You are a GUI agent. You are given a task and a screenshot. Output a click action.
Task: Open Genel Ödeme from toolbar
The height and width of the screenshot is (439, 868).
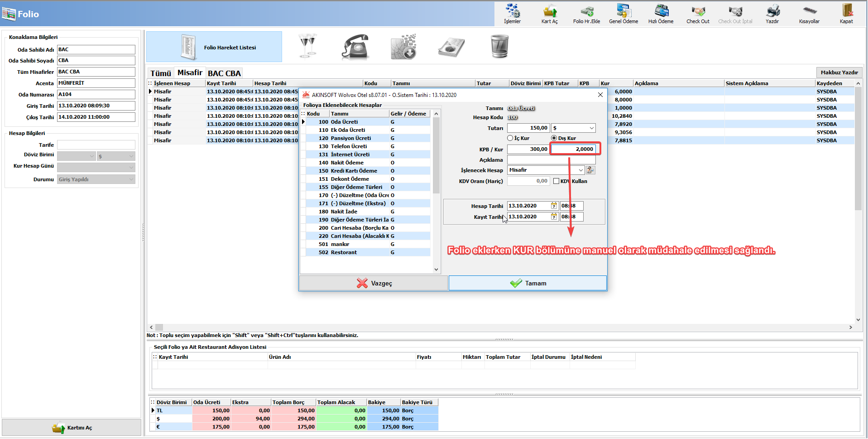coord(623,14)
